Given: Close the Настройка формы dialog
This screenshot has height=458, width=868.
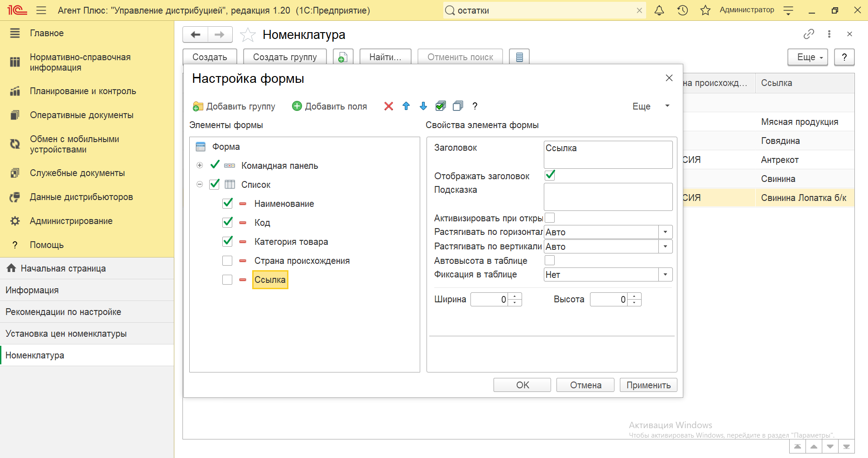Looking at the screenshot, I should pos(669,78).
